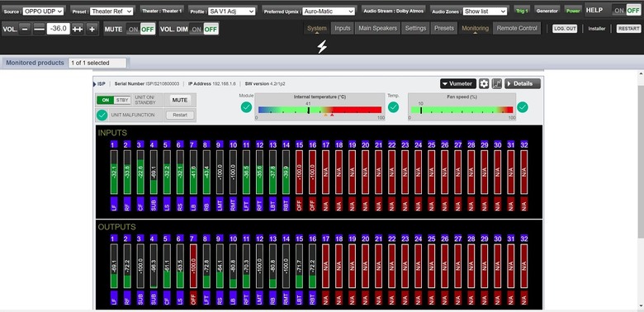Open the monitoring settings gear icon
This screenshot has width=644, height=312.
[484, 83]
